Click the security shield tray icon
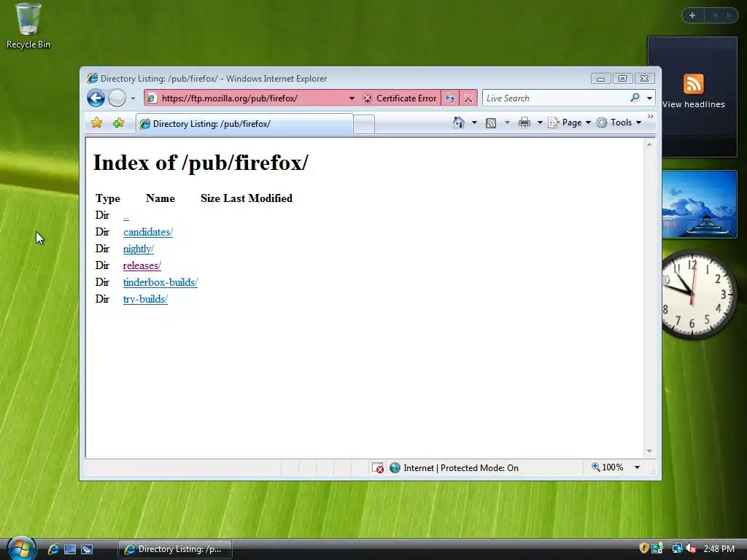This screenshot has width=747, height=560. coord(643,548)
